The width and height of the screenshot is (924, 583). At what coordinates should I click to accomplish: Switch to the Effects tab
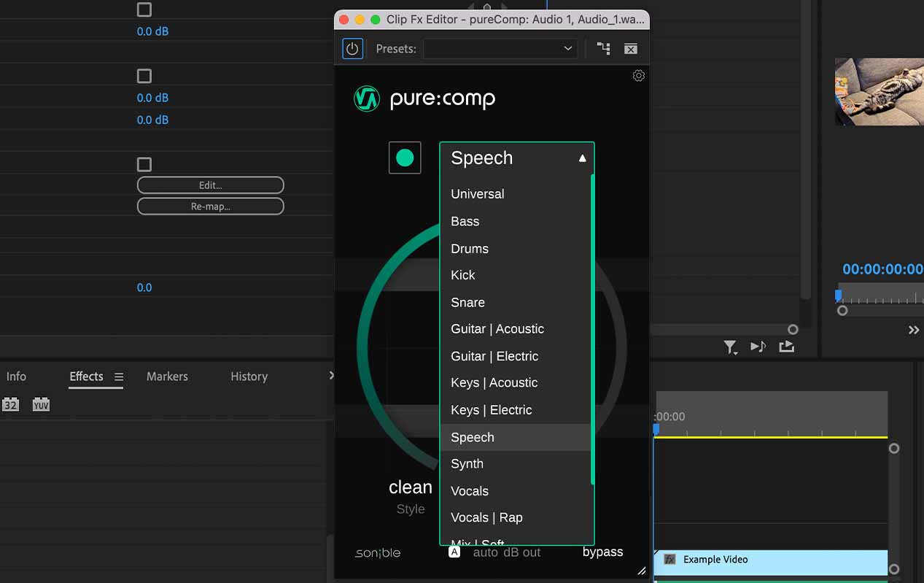86,377
